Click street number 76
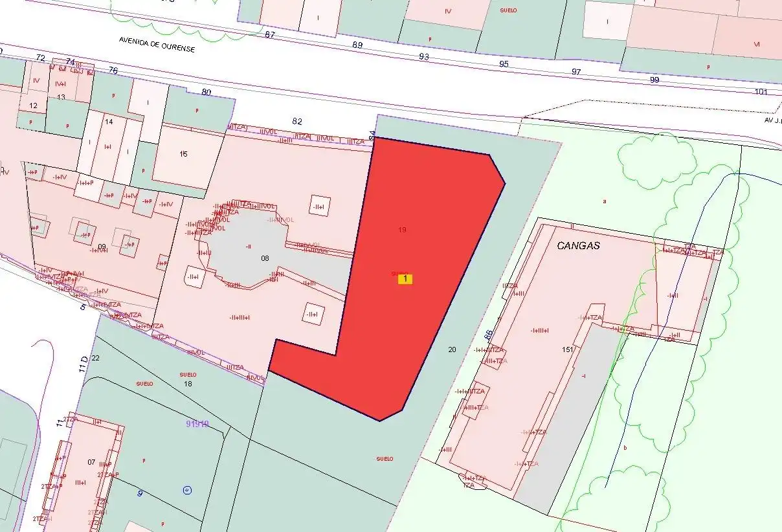The height and width of the screenshot is (532, 782). 113,71
